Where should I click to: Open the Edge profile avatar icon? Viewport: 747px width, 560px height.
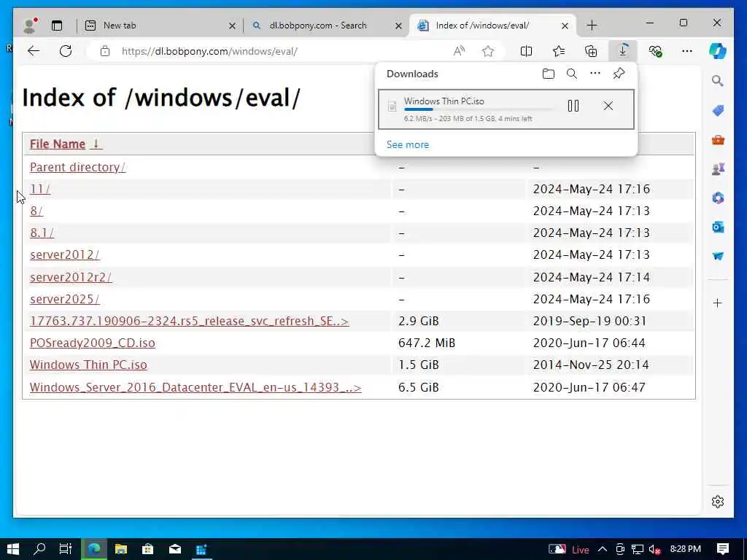point(29,26)
